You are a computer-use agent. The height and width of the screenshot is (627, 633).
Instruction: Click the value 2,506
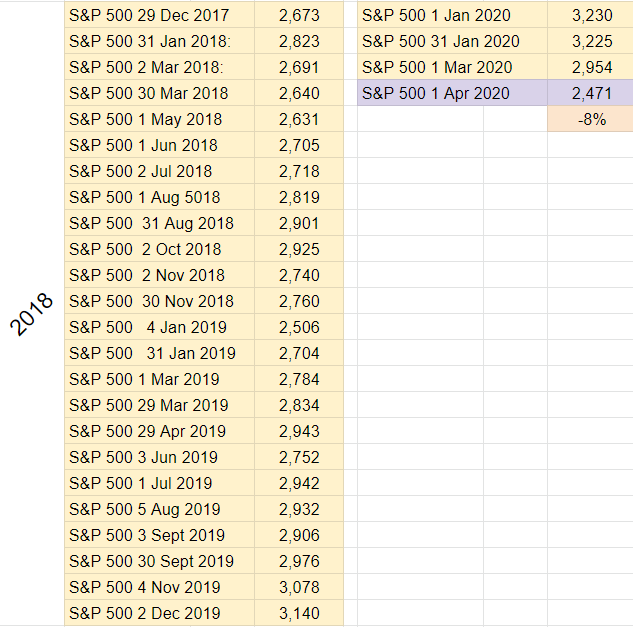(299, 327)
